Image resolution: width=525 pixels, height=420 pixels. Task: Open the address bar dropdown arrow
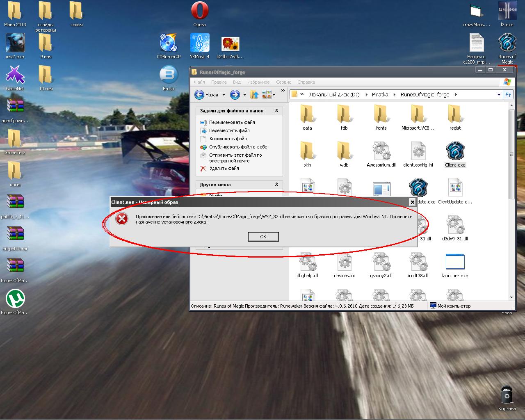click(x=499, y=95)
